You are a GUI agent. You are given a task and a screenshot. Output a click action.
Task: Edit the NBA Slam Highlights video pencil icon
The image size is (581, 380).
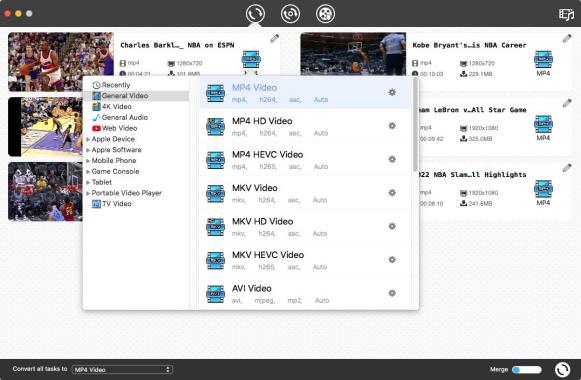(567, 168)
